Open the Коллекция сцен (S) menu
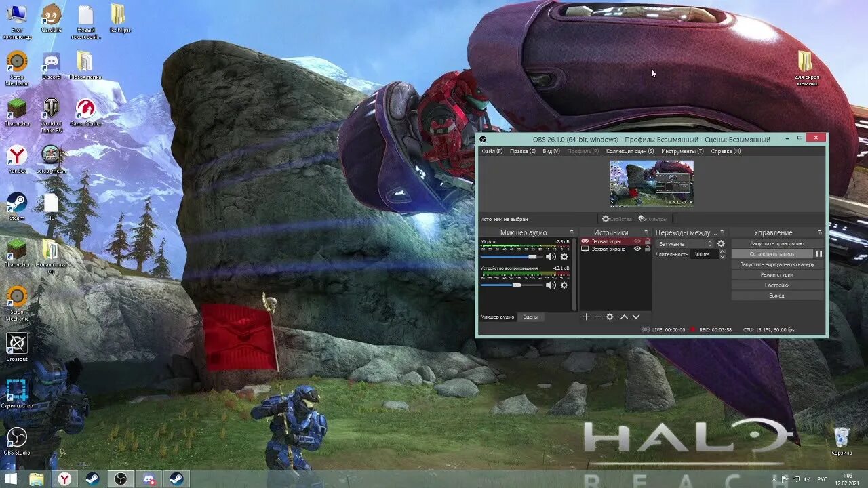The width and height of the screenshot is (868, 488). 630,151
